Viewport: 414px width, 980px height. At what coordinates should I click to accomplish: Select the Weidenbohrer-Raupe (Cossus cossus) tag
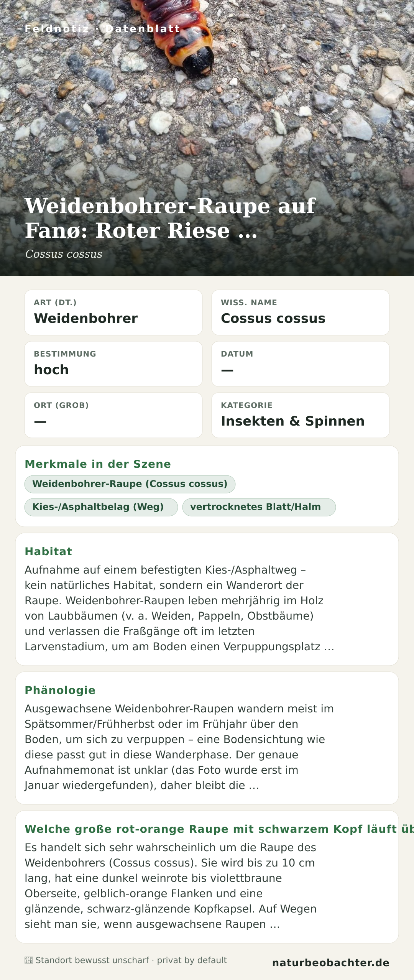click(x=130, y=484)
